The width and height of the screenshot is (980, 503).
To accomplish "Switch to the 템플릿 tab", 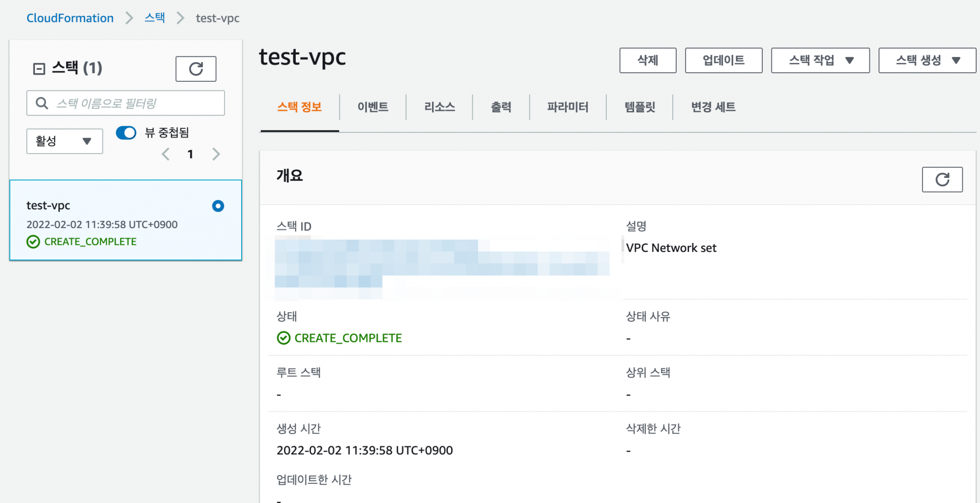I will coord(640,107).
